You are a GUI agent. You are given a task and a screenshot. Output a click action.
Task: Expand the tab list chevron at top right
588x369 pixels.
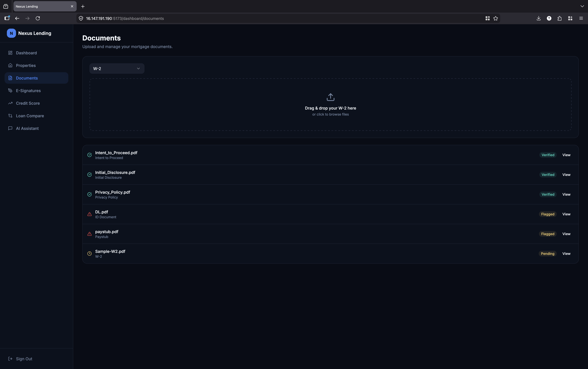(x=582, y=6)
